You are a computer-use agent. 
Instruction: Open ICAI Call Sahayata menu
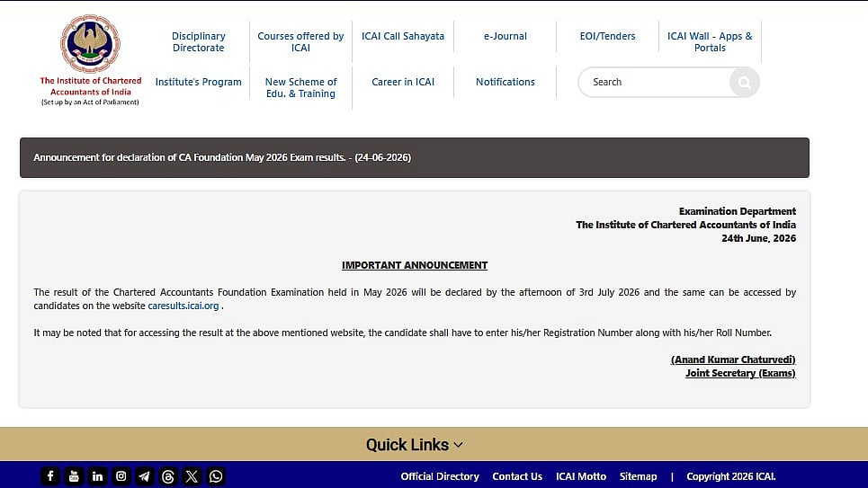[x=403, y=36]
